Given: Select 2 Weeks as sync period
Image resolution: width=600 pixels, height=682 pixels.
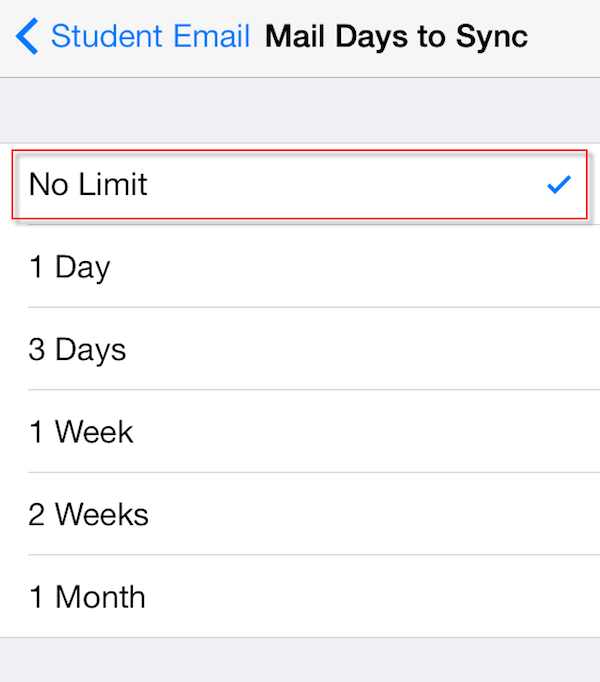Looking at the screenshot, I should click(89, 514).
